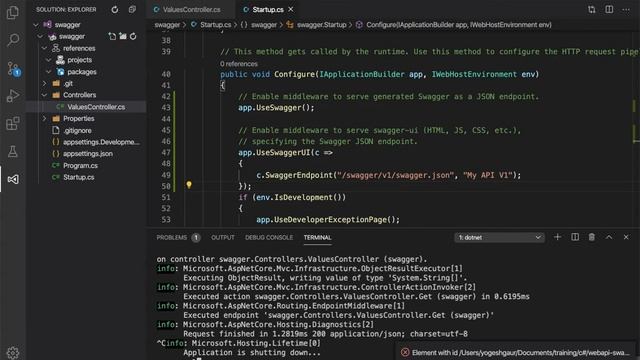Collapse the Controllers folder
Screen dimensions: 640x360
(x=44, y=95)
